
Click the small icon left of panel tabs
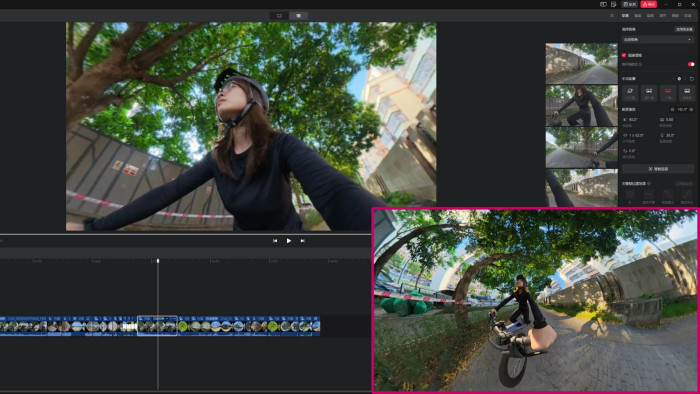pos(612,16)
